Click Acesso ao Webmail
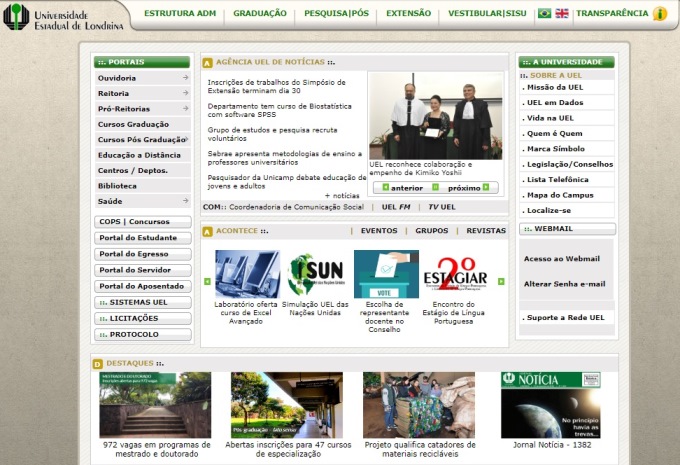The width and height of the screenshot is (680, 465). point(562,259)
